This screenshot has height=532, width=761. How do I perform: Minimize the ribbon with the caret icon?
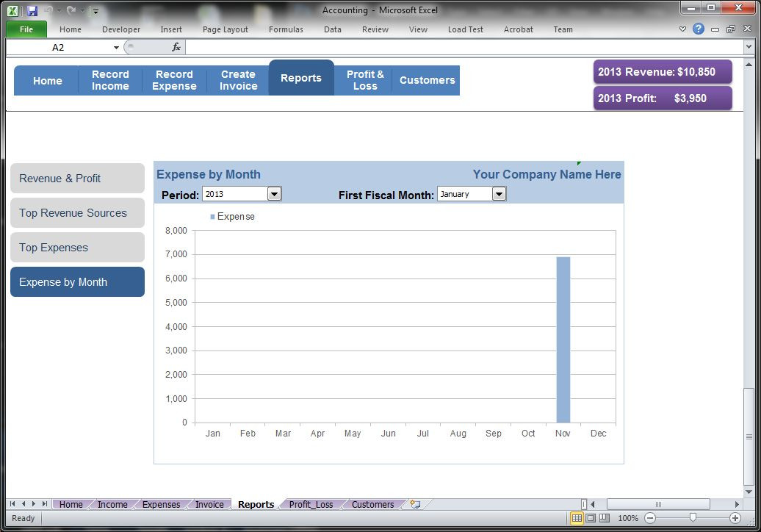pyautogui.click(x=683, y=29)
